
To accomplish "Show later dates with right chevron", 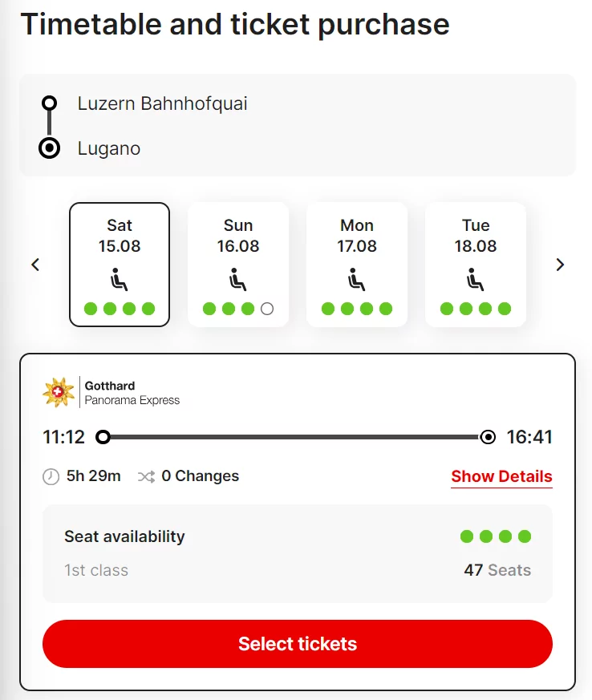I will point(560,265).
